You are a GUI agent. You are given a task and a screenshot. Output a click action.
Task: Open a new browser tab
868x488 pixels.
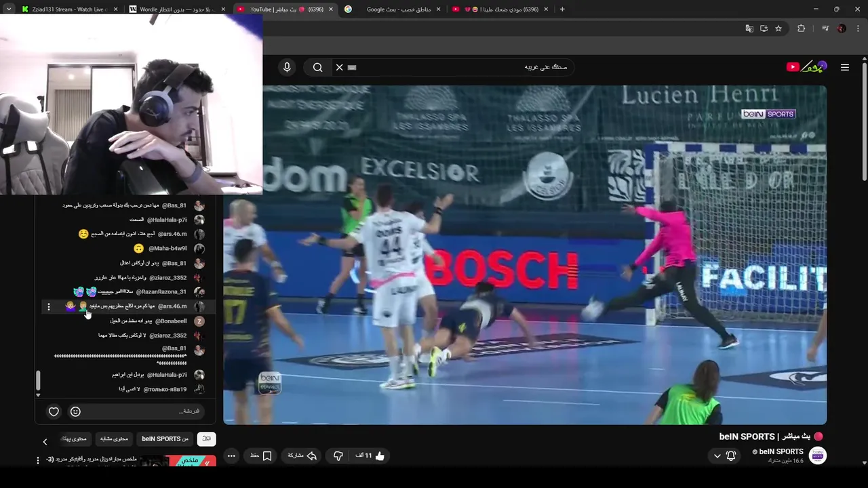(x=561, y=9)
